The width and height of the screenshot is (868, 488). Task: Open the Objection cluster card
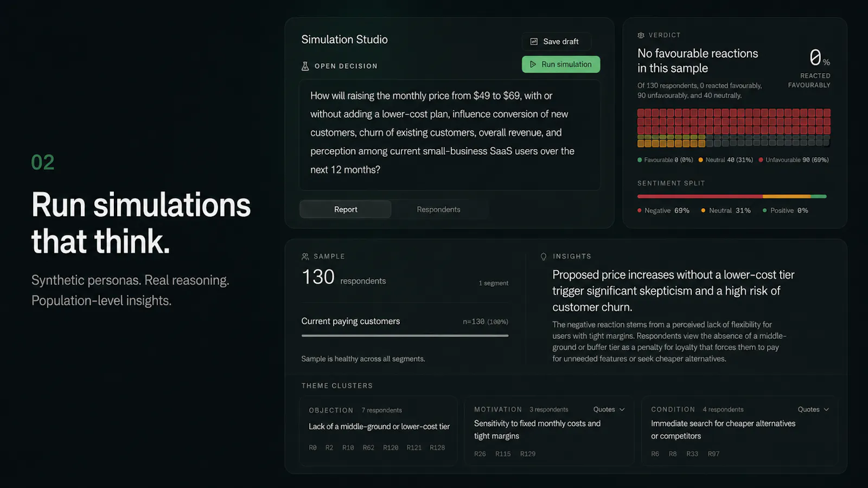click(378, 431)
